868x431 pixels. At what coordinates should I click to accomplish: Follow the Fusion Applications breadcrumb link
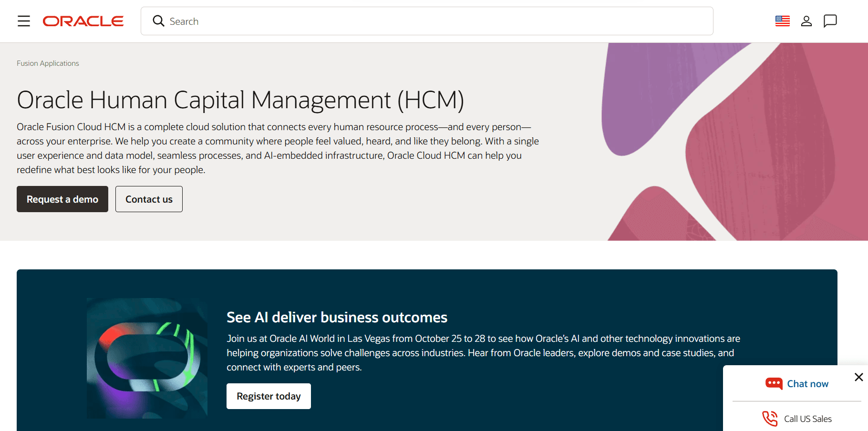48,63
